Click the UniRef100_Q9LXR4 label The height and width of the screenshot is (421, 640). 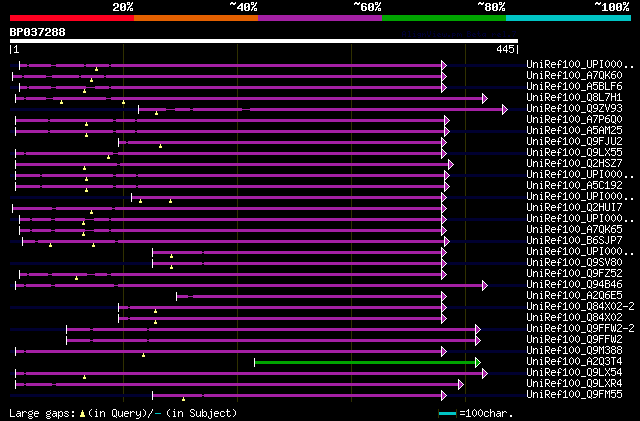pos(574,384)
